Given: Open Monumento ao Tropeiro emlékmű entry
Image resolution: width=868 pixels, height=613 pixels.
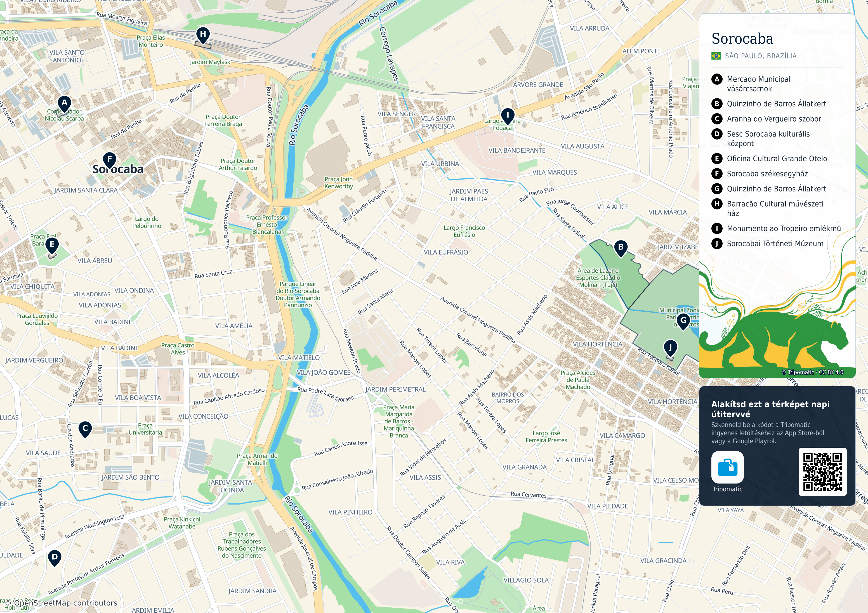Looking at the screenshot, I should pos(784,229).
